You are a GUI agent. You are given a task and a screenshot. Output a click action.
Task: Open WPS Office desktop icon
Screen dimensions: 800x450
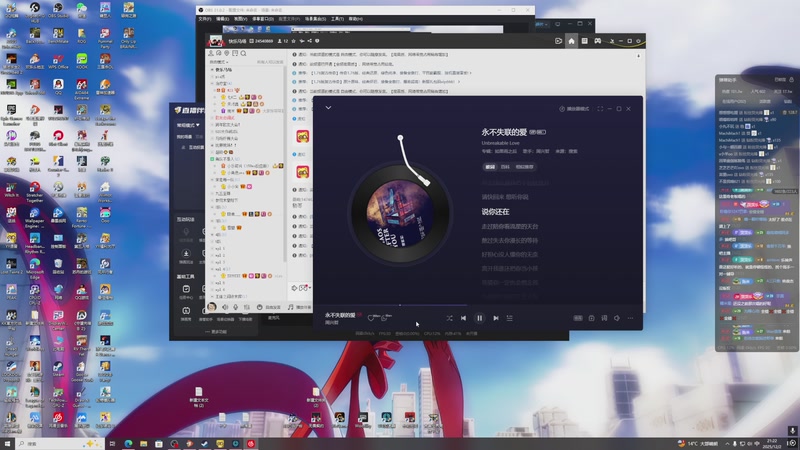pyautogui.click(x=58, y=61)
